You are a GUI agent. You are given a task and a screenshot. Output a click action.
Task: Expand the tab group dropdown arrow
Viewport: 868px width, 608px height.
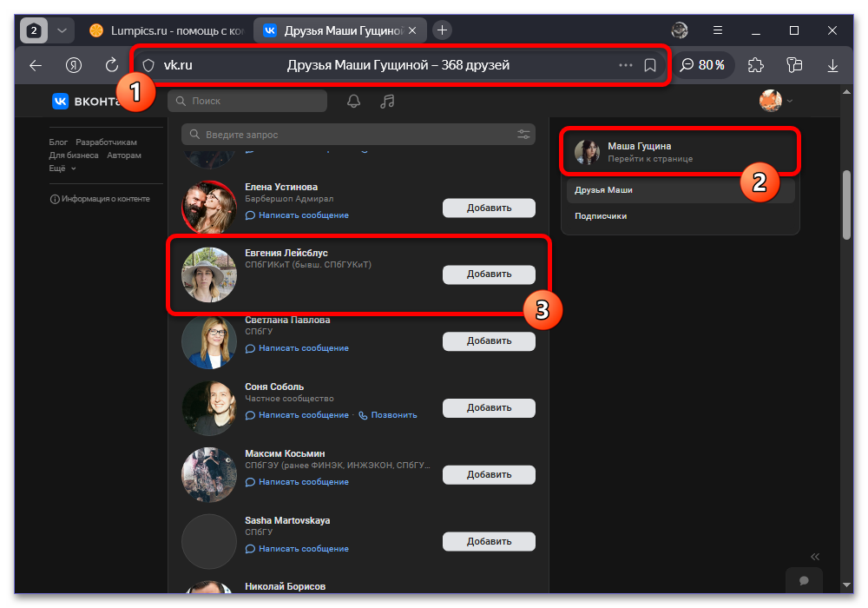[62, 30]
